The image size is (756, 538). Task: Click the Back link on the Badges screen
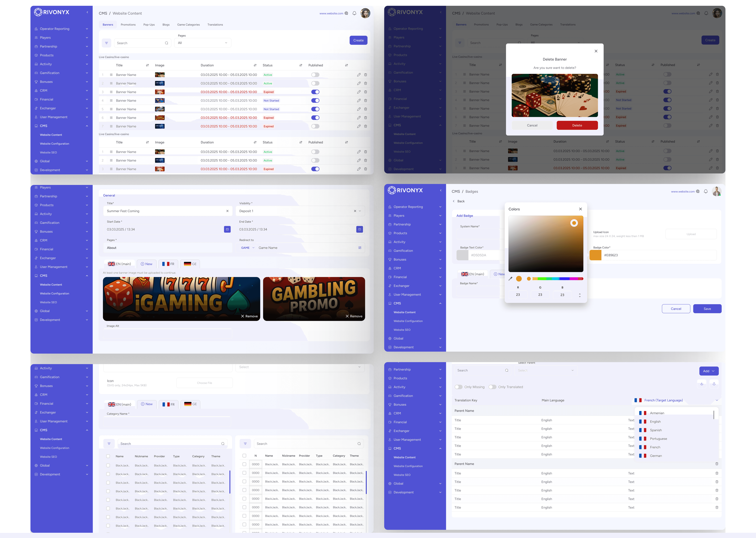(x=458, y=201)
